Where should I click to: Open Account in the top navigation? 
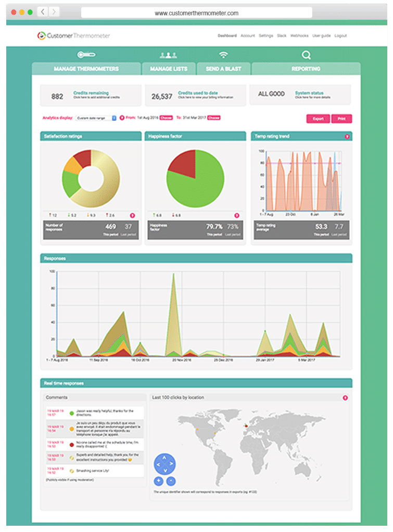point(247,35)
